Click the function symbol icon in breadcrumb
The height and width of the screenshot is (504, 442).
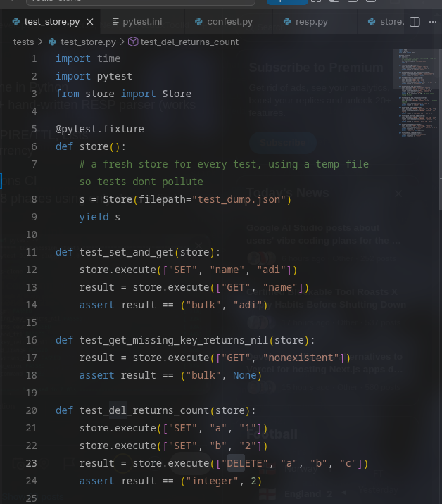tap(133, 42)
